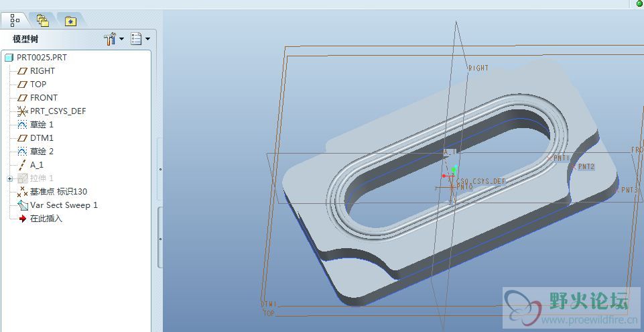Image resolution: width=644 pixels, height=332 pixels.
Task: Select 草绘 2 sketch in model tree
Action: (x=42, y=151)
